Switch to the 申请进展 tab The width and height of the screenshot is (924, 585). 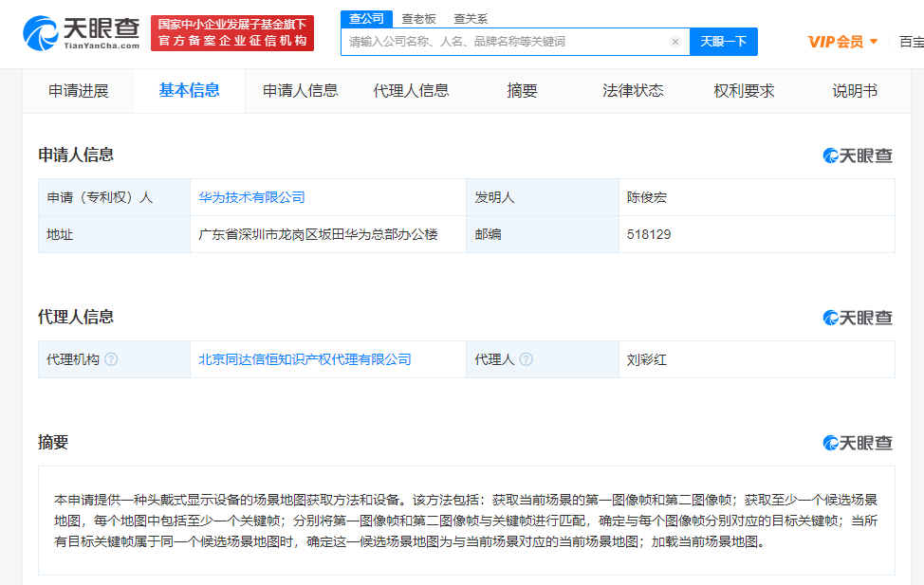tap(79, 91)
